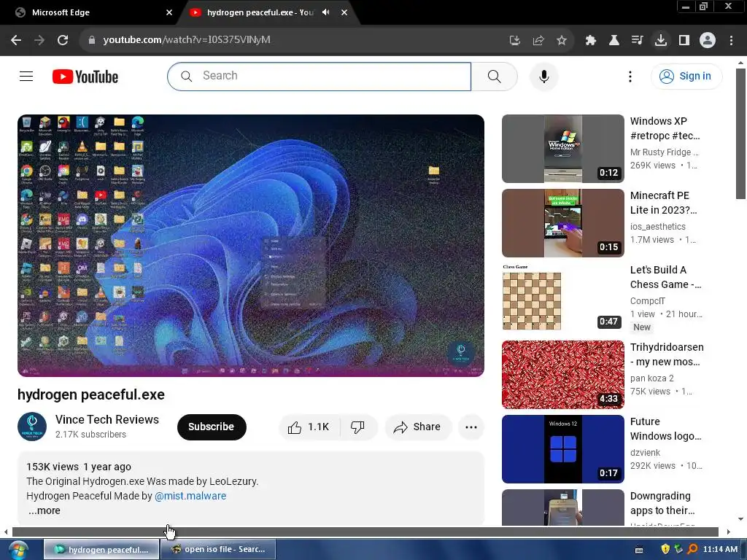Image resolution: width=747 pixels, height=560 pixels.
Task: Click the vertical page scrollbar thumb
Action: click(x=740, y=134)
